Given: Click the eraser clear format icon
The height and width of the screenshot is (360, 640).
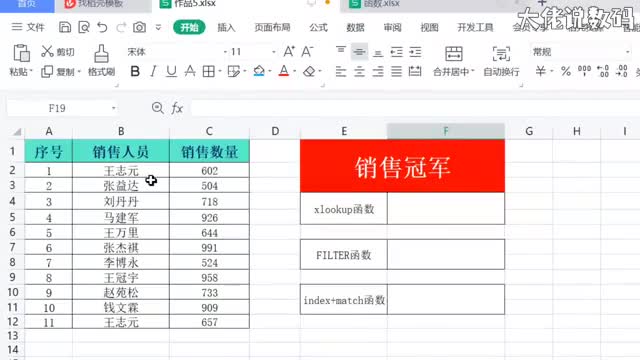Looking at the screenshot, I should [309, 71].
